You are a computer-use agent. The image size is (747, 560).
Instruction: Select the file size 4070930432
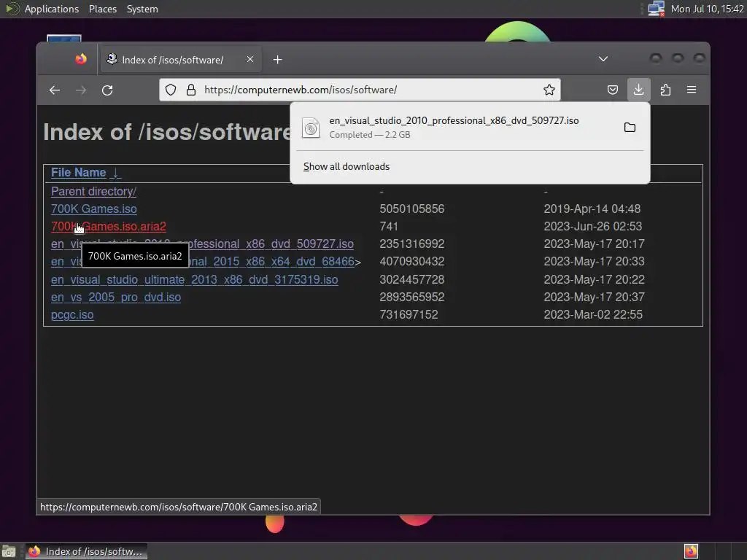411,262
